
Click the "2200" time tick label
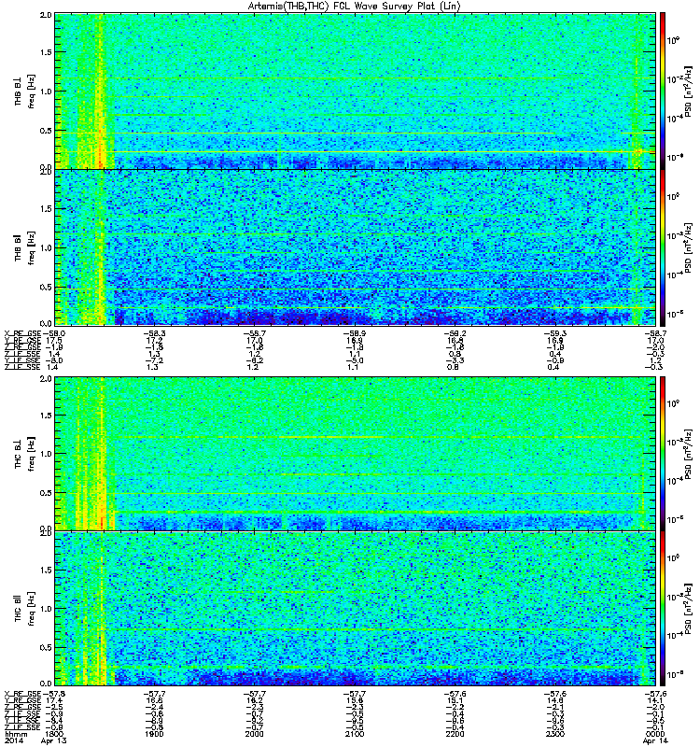455,734
